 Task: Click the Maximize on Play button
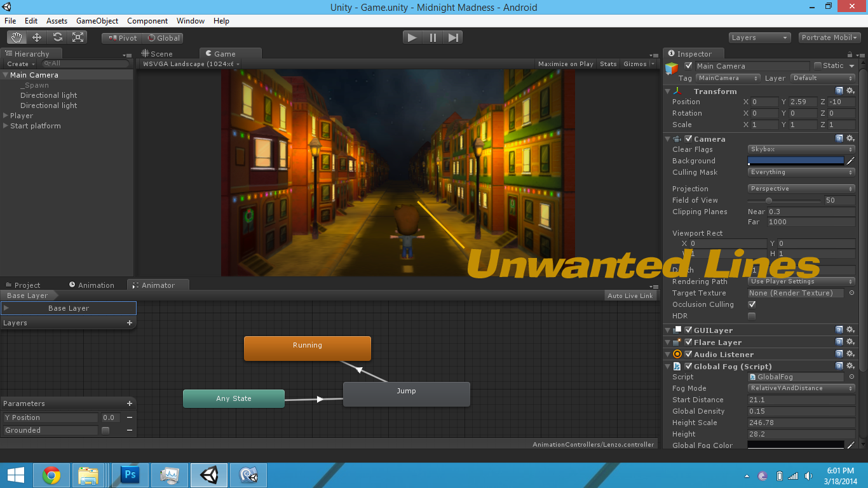click(566, 64)
